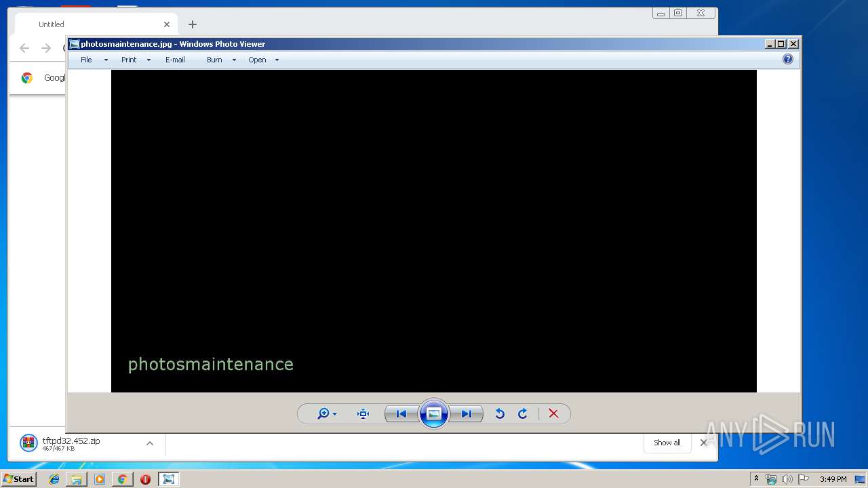
Task: Click the photosmaintenance image preview
Action: pos(434,230)
